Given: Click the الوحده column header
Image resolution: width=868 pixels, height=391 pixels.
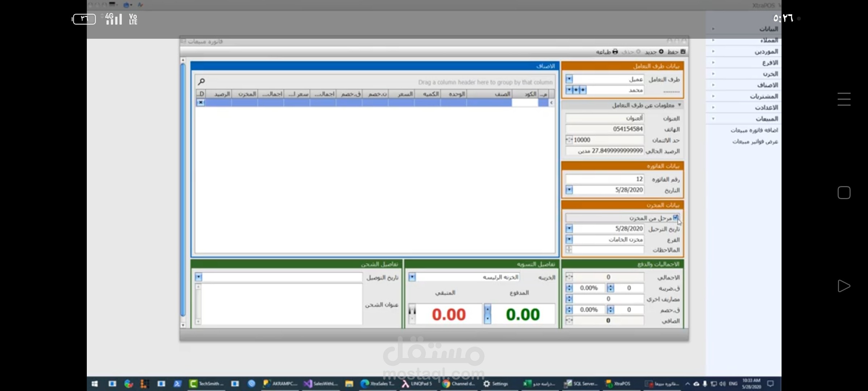Looking at the screenshot, I should pos(453,94).
